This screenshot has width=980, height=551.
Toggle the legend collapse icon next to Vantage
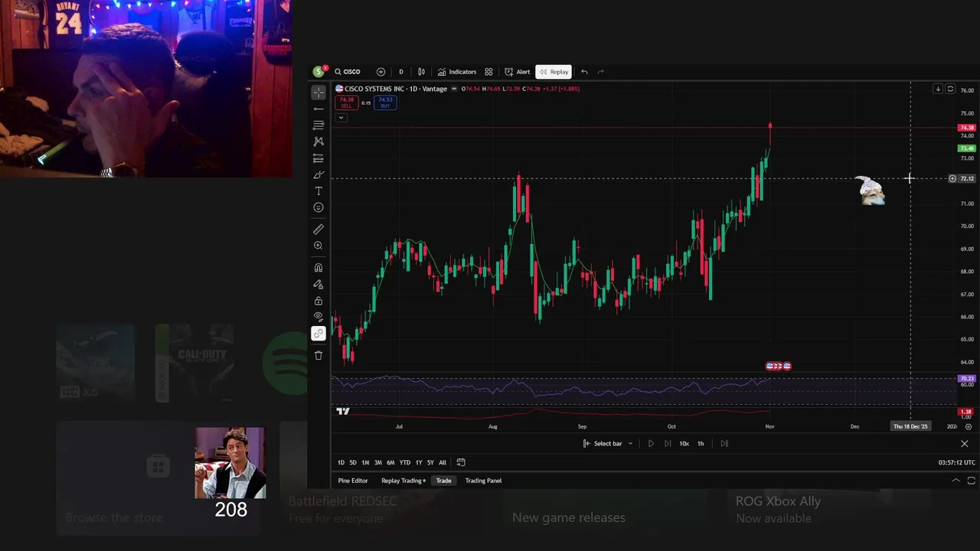[454, 89]
